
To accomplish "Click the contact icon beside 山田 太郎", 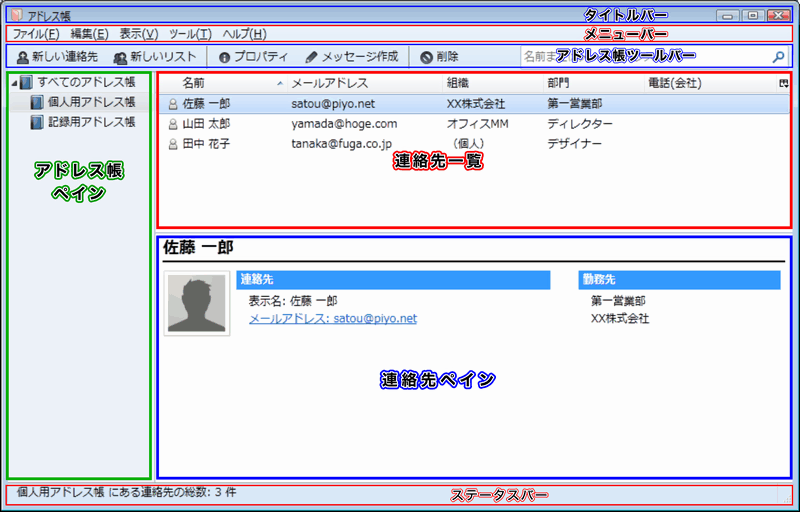I will (173, 124).
